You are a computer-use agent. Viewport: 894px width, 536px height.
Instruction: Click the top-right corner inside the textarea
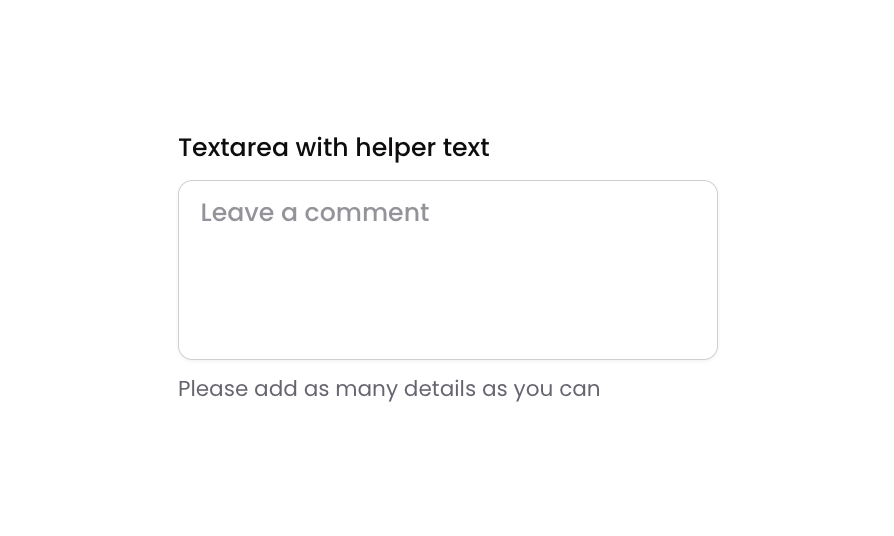pyautogui.click(x=702, y=196)
